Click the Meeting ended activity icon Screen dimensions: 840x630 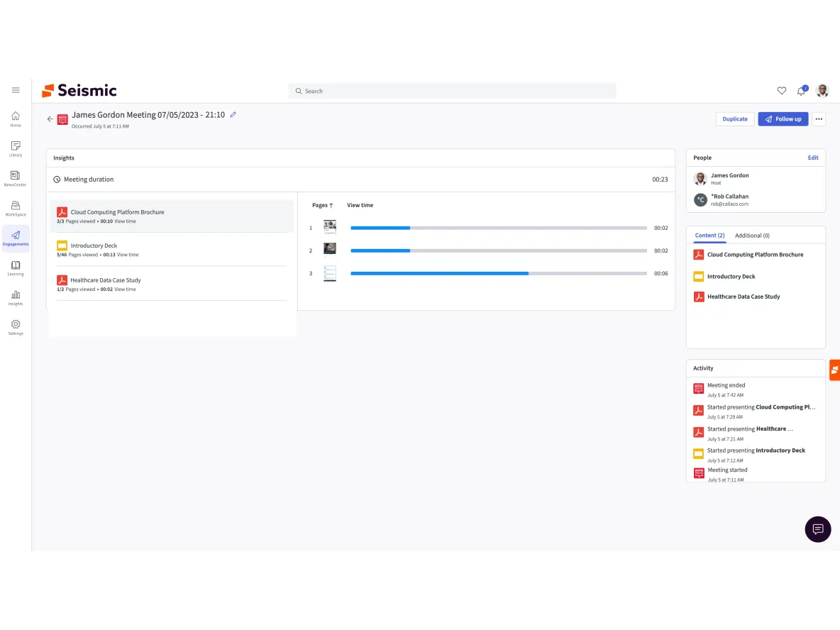point(699,388)
